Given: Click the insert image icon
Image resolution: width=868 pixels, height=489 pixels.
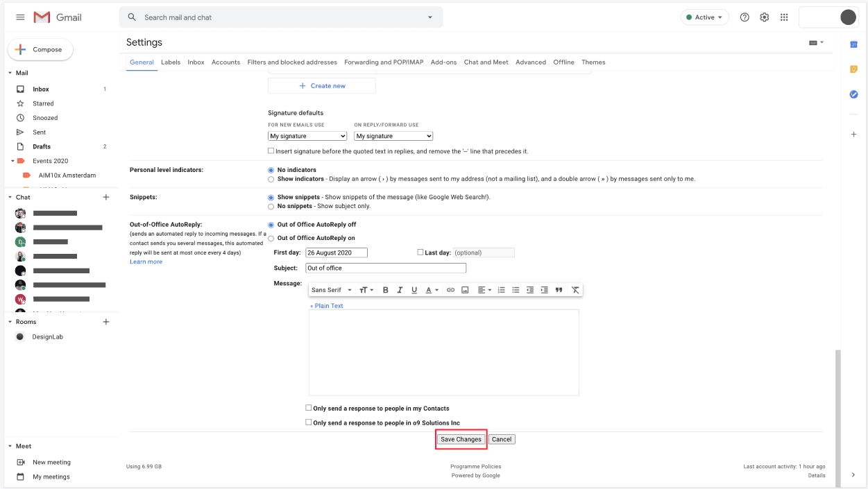Looking at the screenshot, I should [x=465, y=290].
